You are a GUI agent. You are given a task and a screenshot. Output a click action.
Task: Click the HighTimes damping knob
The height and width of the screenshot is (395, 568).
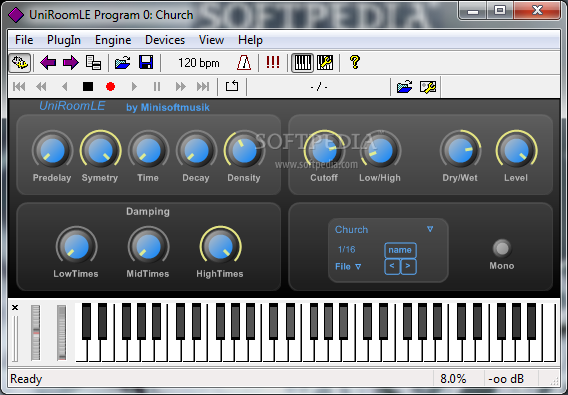[221, 246]
